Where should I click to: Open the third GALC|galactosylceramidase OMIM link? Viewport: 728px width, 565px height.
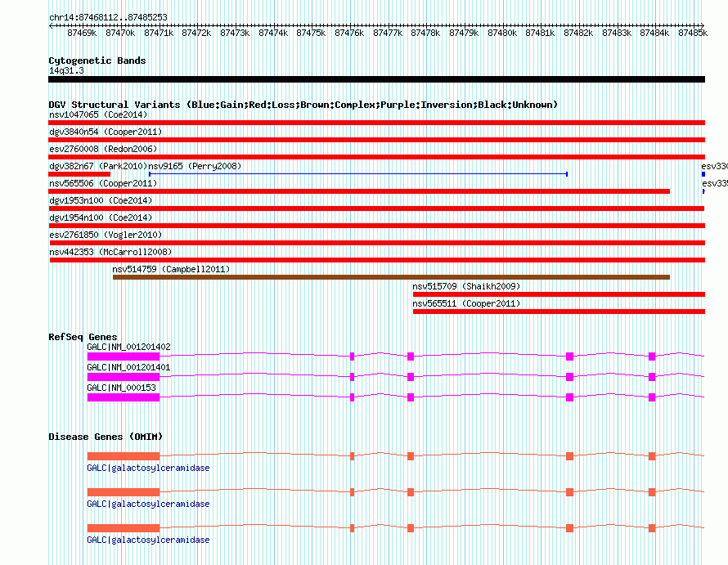pos(148,540)
